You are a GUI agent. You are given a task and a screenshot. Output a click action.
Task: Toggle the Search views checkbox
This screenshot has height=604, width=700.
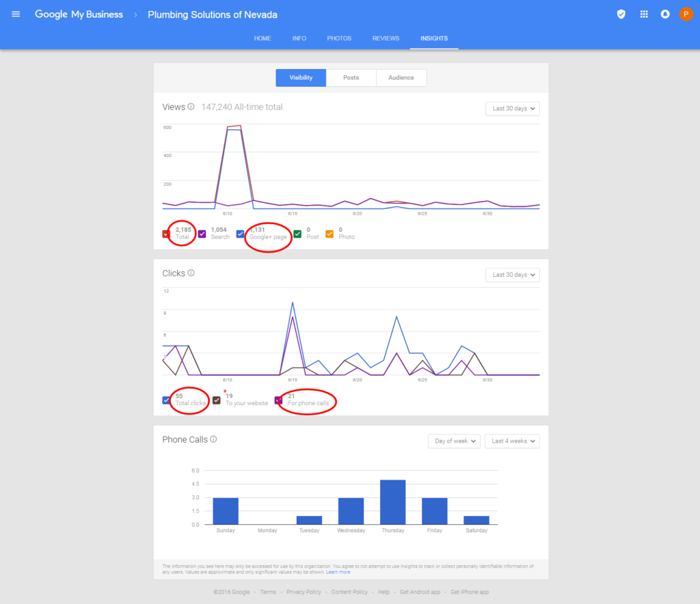coord(202,234)
